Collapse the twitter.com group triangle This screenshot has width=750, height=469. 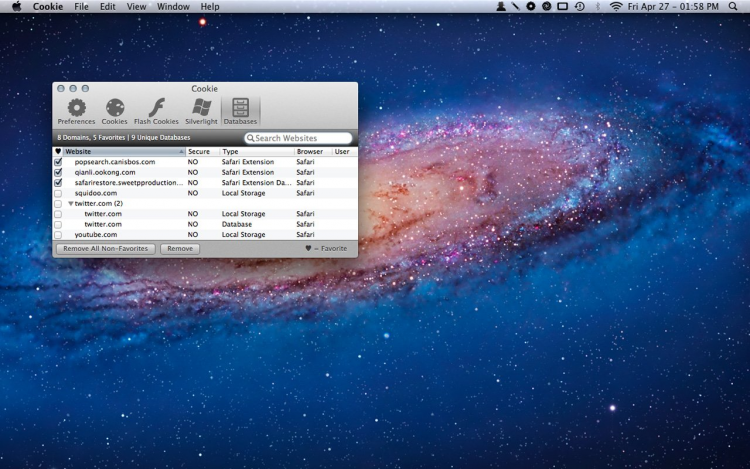click(70, 204)
